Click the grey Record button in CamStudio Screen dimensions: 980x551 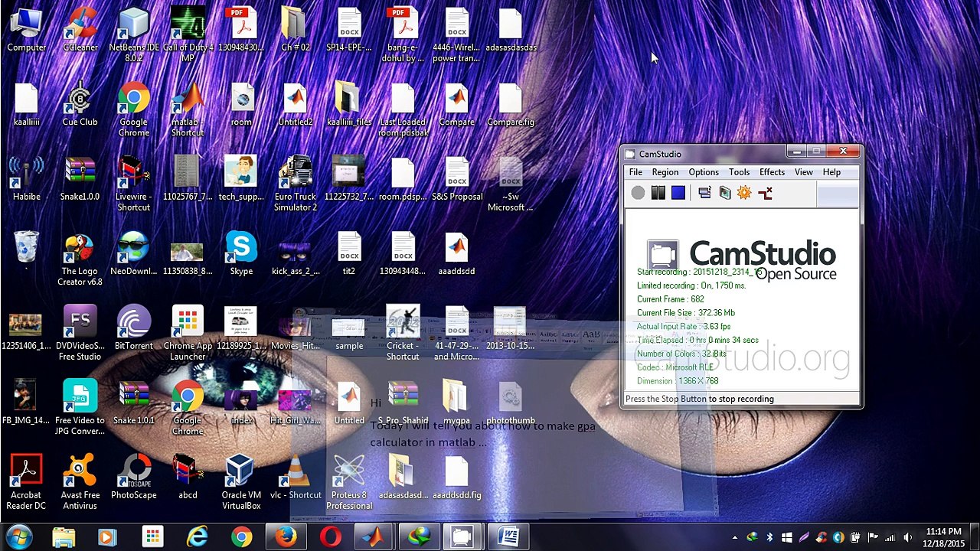tap(638, 194)
